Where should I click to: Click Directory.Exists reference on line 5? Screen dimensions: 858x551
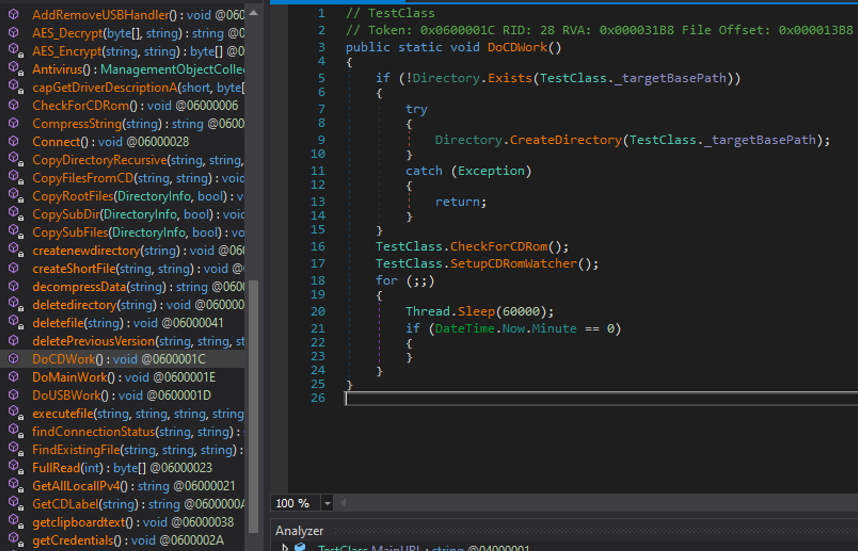[472, 78]
